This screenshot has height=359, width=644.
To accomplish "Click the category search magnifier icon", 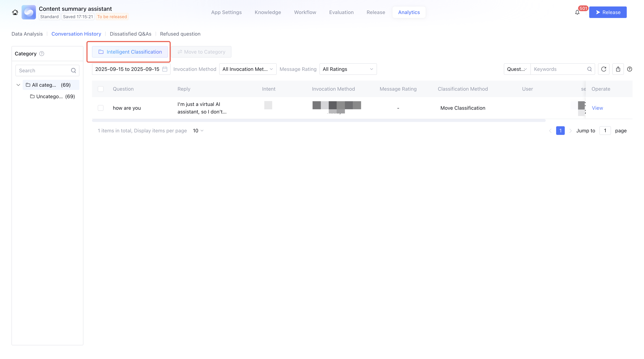I will [73, 71].
